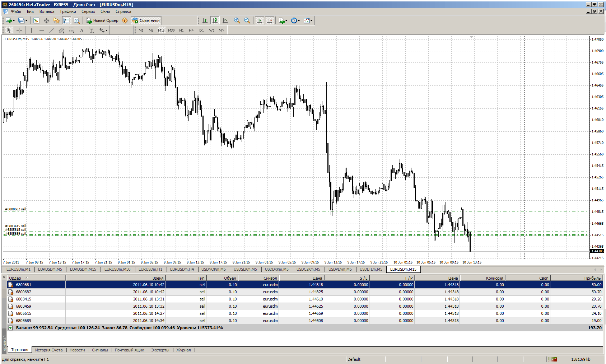This screenshot has height=364, width=606.
Task: Toggle the Terminal panel toolbar icon
Action: 66,20
